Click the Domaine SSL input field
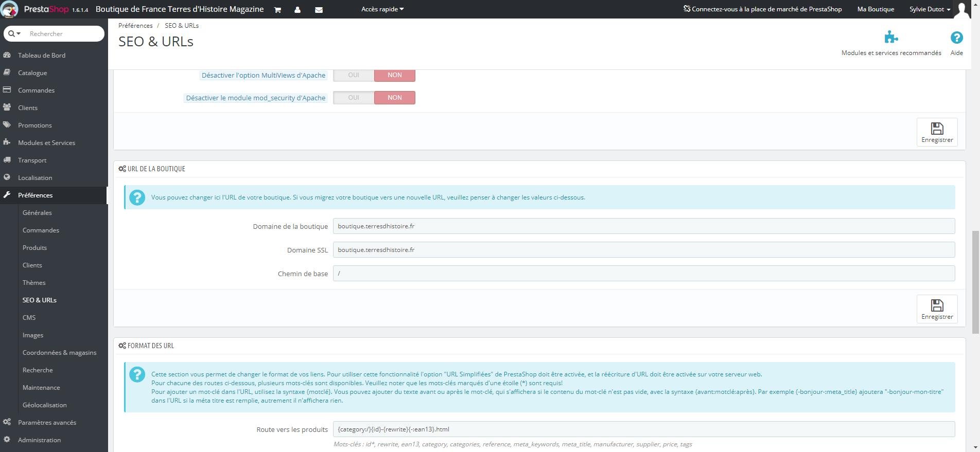 point(644,250)
